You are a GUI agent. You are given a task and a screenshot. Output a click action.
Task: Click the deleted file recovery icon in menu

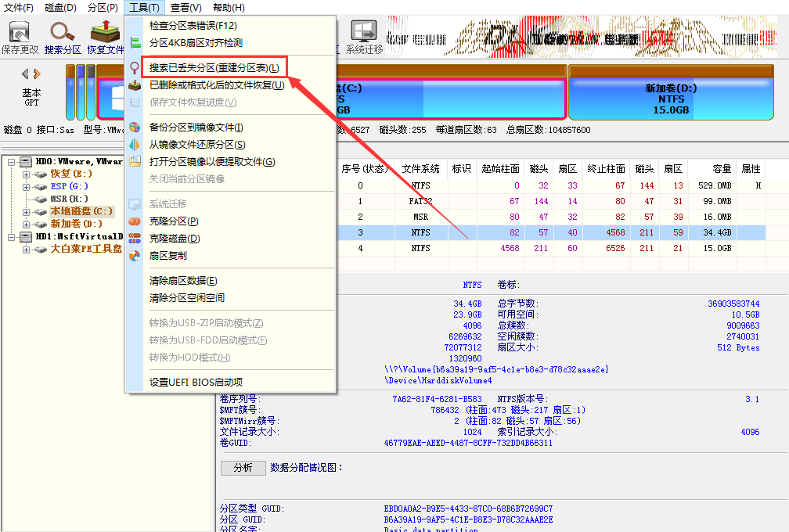(x=135, y=85)
